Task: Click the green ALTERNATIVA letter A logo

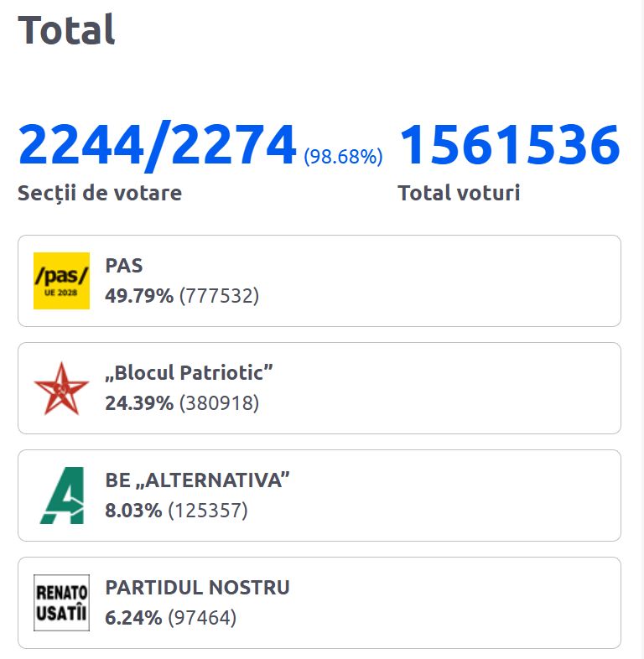Action: point(61,496)
